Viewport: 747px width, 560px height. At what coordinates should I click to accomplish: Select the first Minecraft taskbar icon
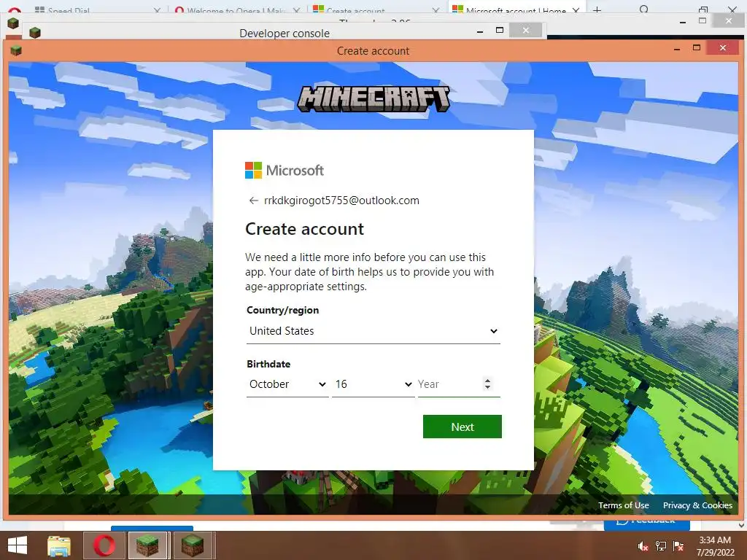click(x=147, y=545)
